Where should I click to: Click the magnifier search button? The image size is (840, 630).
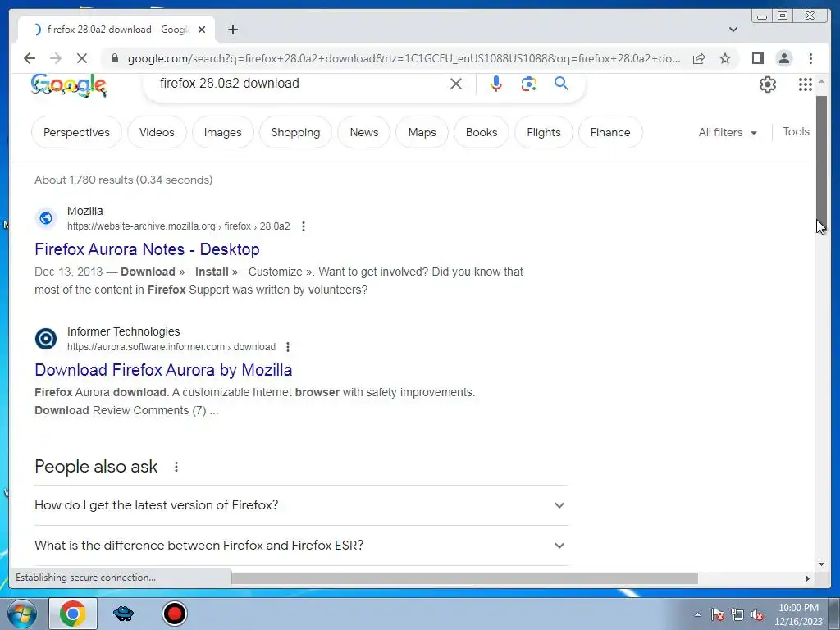coord(561,83)
